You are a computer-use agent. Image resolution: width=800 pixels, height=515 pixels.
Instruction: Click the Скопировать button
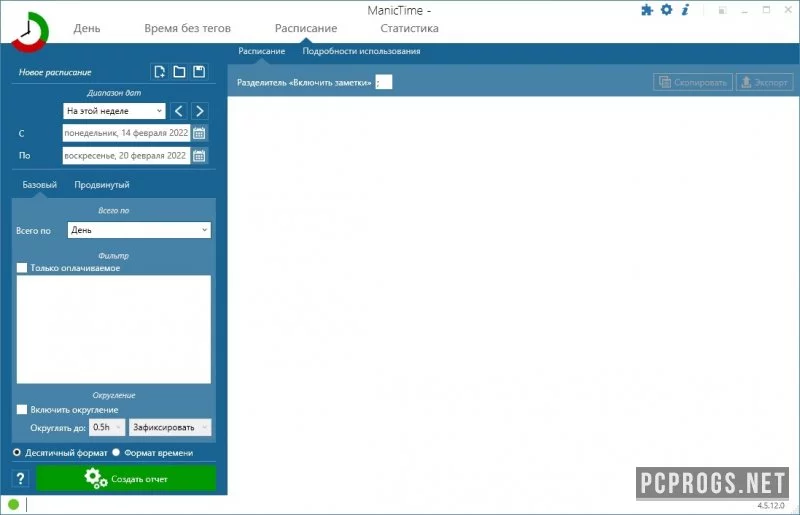pos(693,82)
